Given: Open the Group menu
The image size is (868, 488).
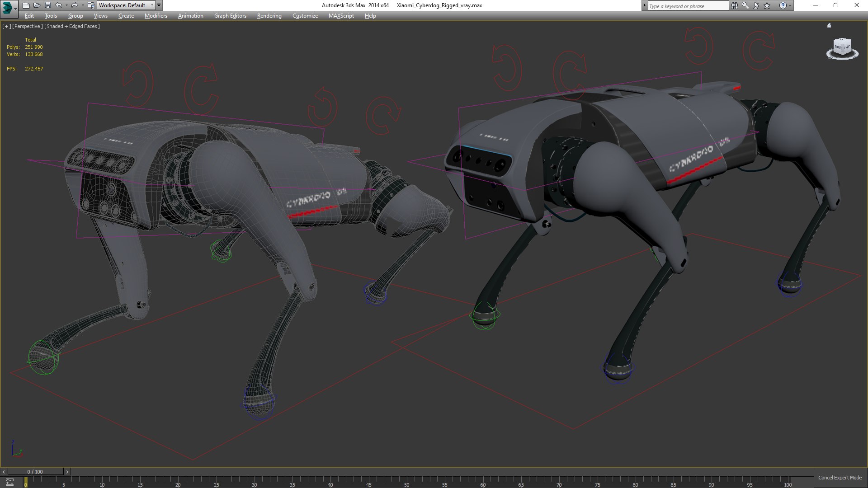Looking at the screenshot, I should (x=75, y=16).
